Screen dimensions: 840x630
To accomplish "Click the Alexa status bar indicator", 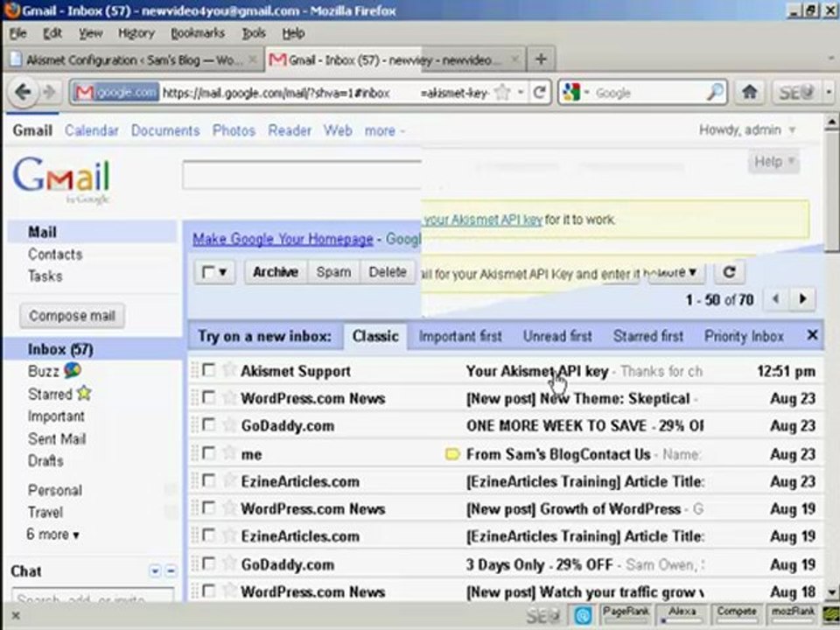I will (x=682, y=614).
